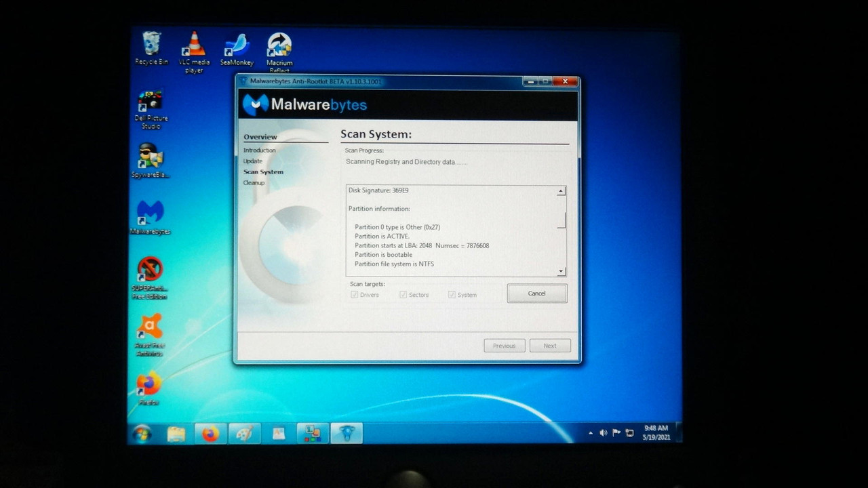Open Avast Free Antivirus desktop icon
The image size is (868, 488).
point(150,335)
